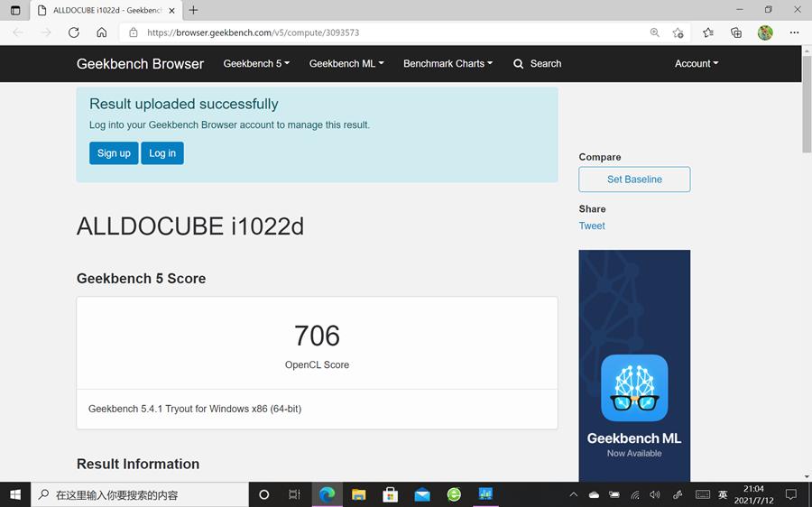Open Search in the navigation bar

click(x=537, y=64)
